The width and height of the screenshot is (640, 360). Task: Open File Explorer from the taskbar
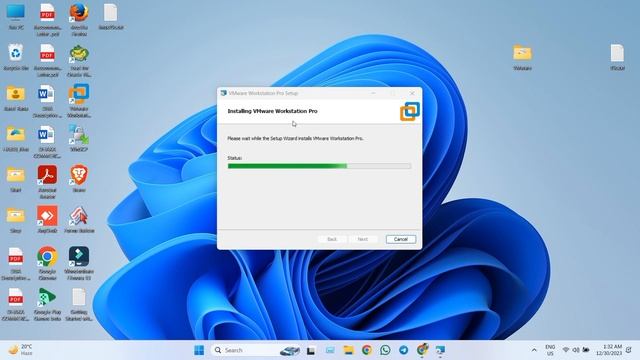click(x=348, y=350)
